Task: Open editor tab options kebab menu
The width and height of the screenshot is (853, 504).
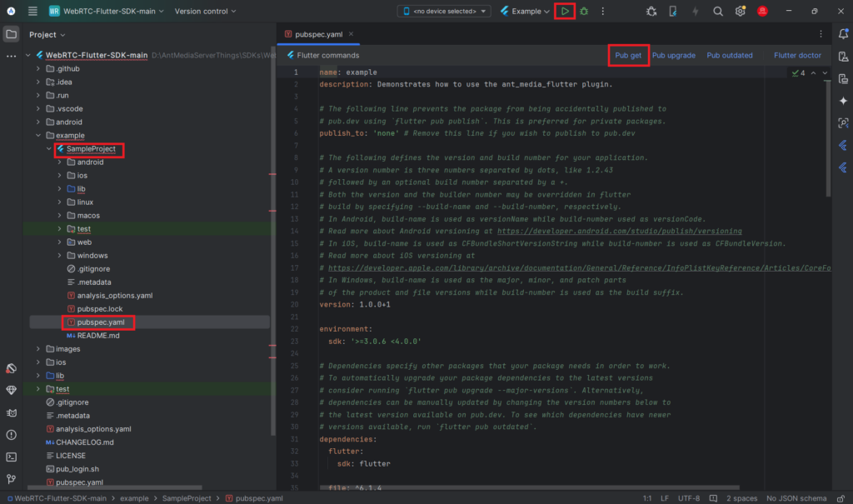Action: tap(821, 34)
